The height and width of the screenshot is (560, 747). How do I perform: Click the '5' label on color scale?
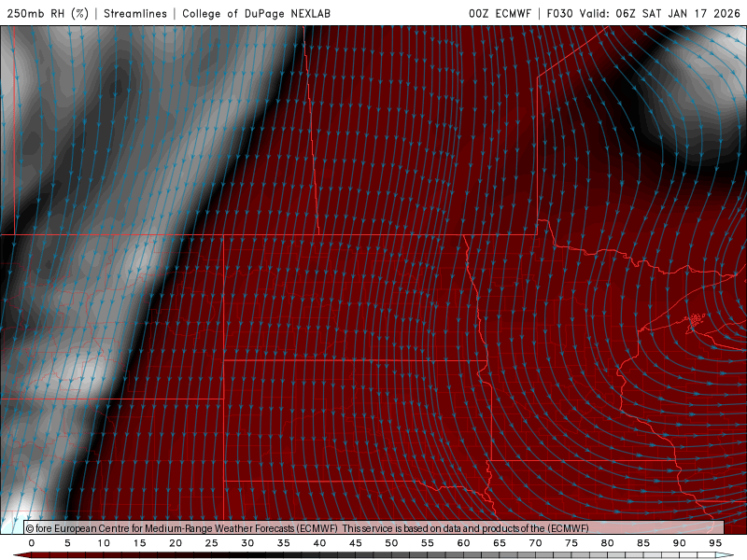pos(67,543)
